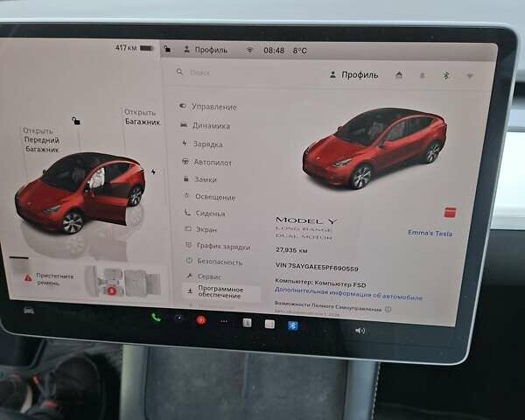Open the Управление settings section
Viewport: 525px width, 420px height.
coord(208,107)
